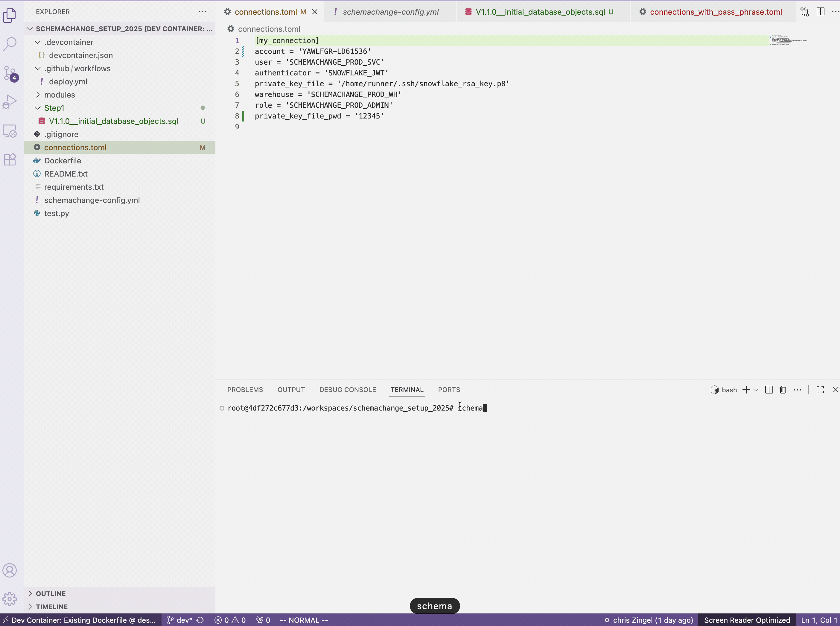The width and height of the screenshot is (840, 626).
Task: Toggle the terminal panel to maximized size
Action: coord(820,390)
